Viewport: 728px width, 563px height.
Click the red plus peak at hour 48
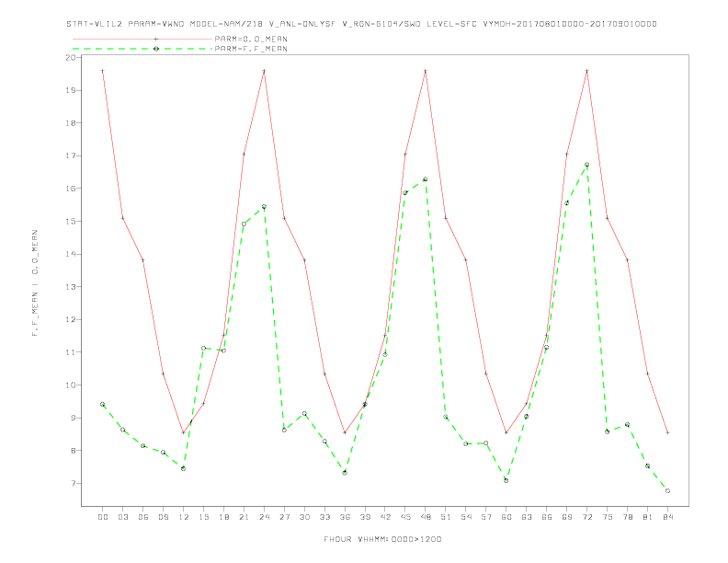tap(426, 71)
